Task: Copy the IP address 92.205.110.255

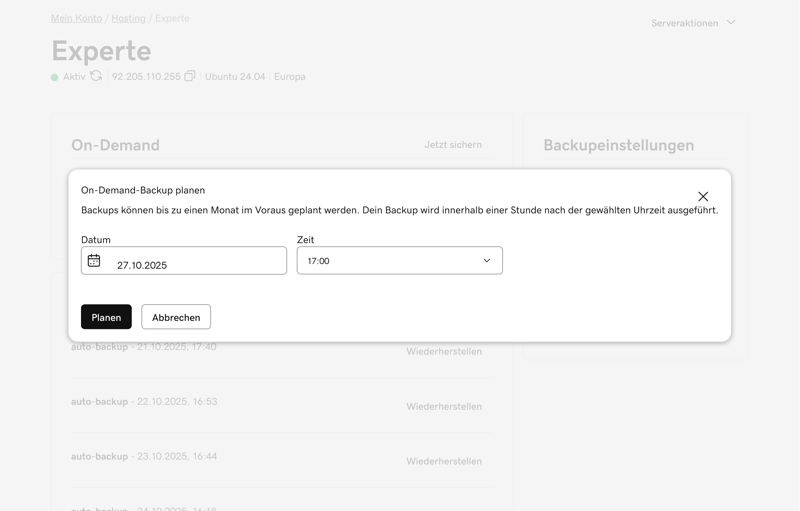Action: 189,76
